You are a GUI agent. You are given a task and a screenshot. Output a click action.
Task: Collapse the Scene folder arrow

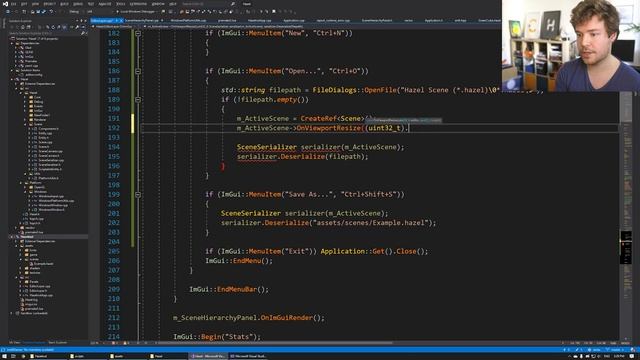[x=26, y=124]
